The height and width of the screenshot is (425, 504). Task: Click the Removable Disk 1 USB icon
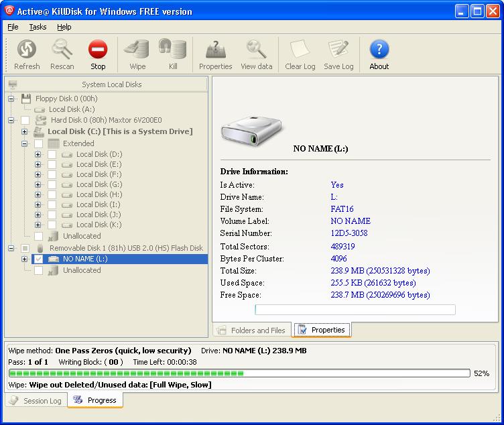pyautogui.click(x=40, y=248)
